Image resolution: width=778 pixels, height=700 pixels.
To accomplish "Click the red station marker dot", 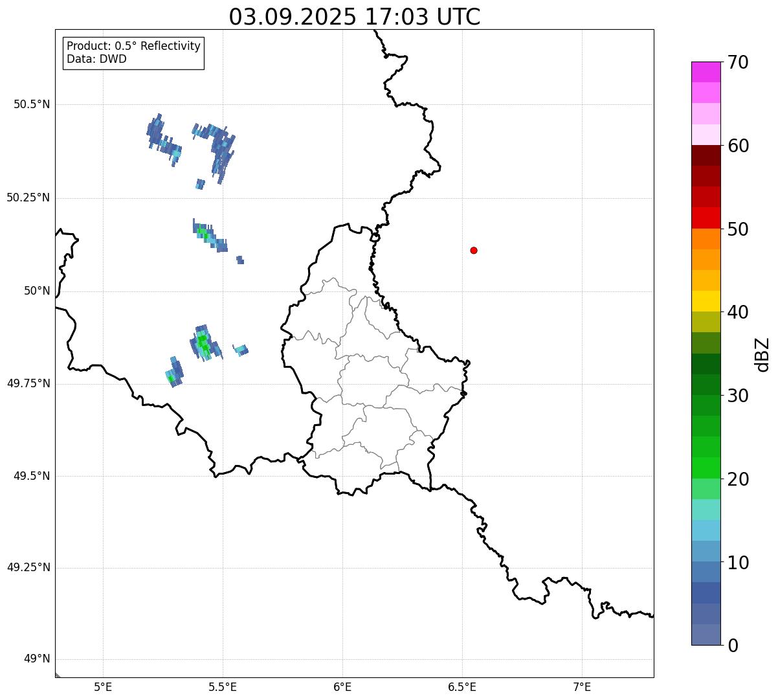I will coord(474,250).
